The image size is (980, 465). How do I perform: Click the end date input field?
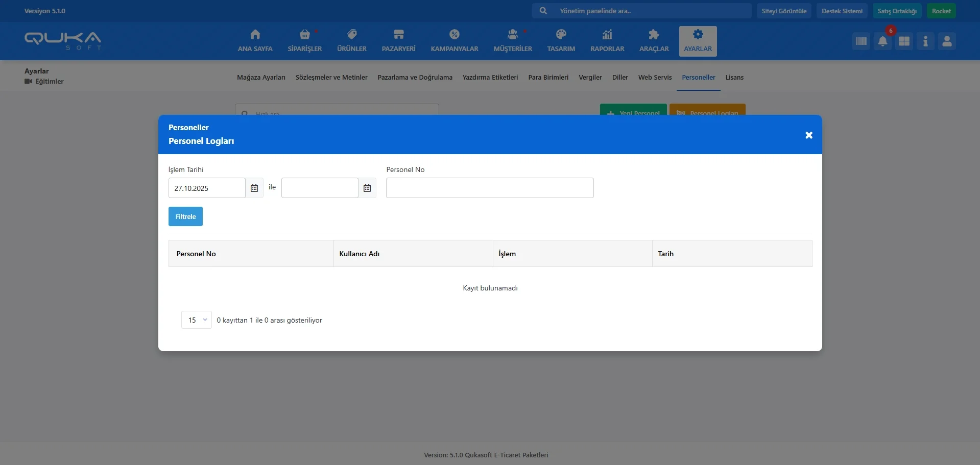320,188
